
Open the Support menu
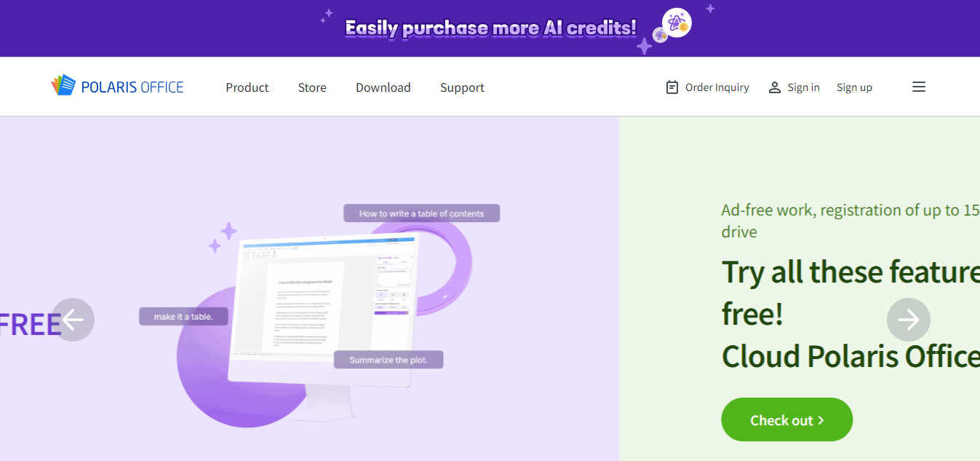pyautogui.click(x=462, y=87)
